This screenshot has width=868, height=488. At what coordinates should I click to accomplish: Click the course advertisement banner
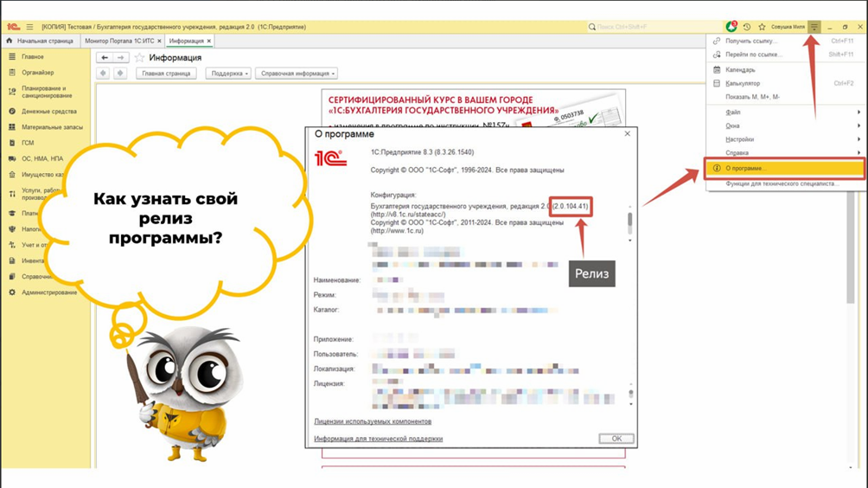pos(473,107)
